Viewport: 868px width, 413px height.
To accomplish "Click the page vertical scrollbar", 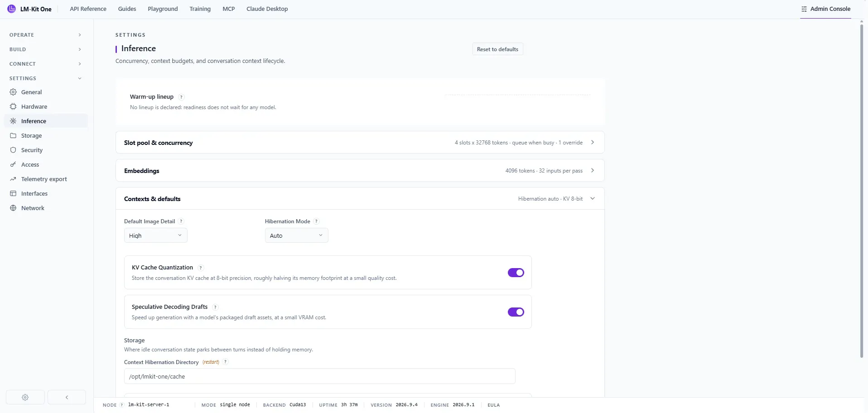I will coord(862,190).
